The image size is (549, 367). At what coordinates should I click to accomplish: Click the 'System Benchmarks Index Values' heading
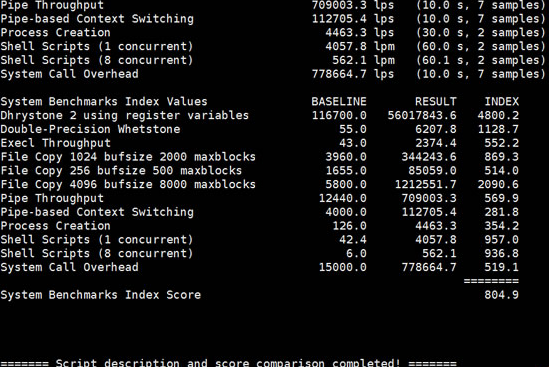[104, 102]
